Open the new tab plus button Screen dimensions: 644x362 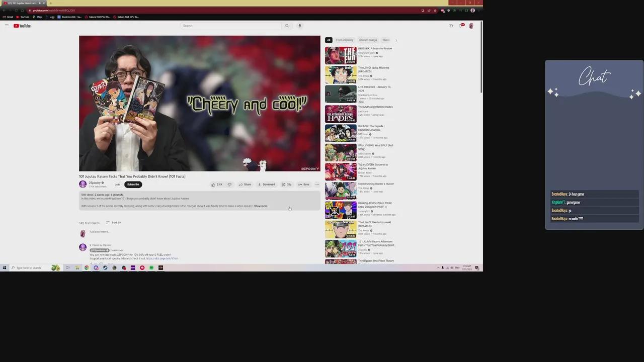click(50, 3)
